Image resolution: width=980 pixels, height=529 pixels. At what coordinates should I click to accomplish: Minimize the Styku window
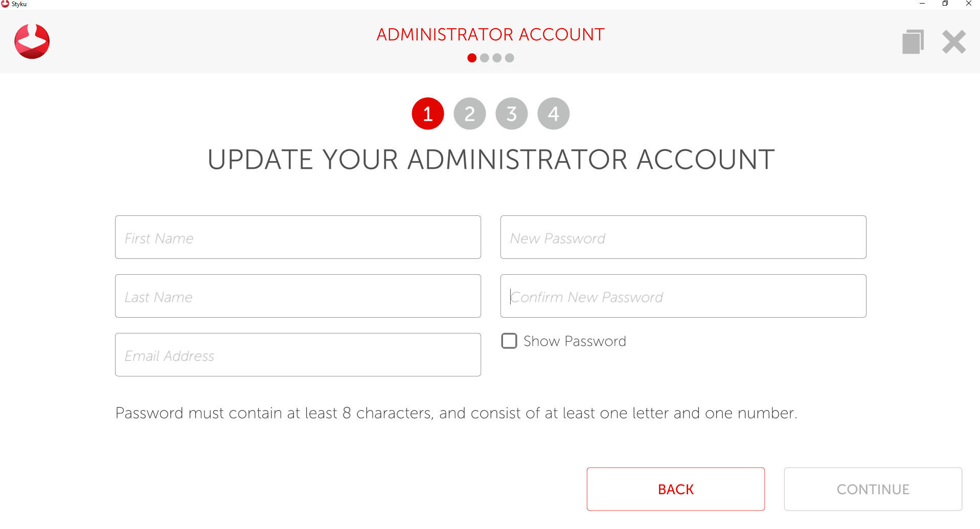pos(922,4)
